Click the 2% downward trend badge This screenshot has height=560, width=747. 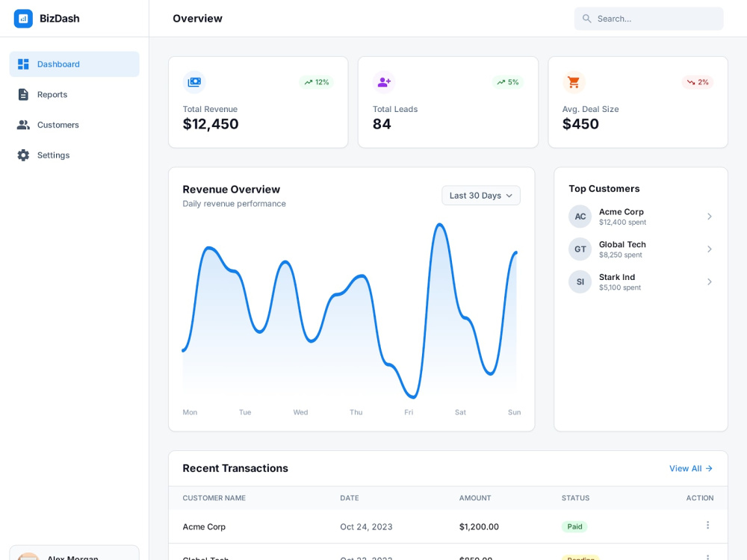[x=698, y=82]
